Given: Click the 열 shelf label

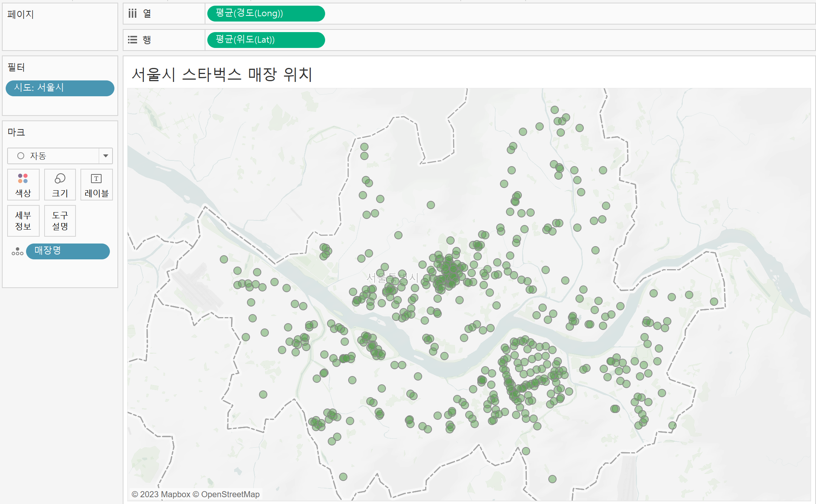Looking at the screenshot, I should coord(147,14).
